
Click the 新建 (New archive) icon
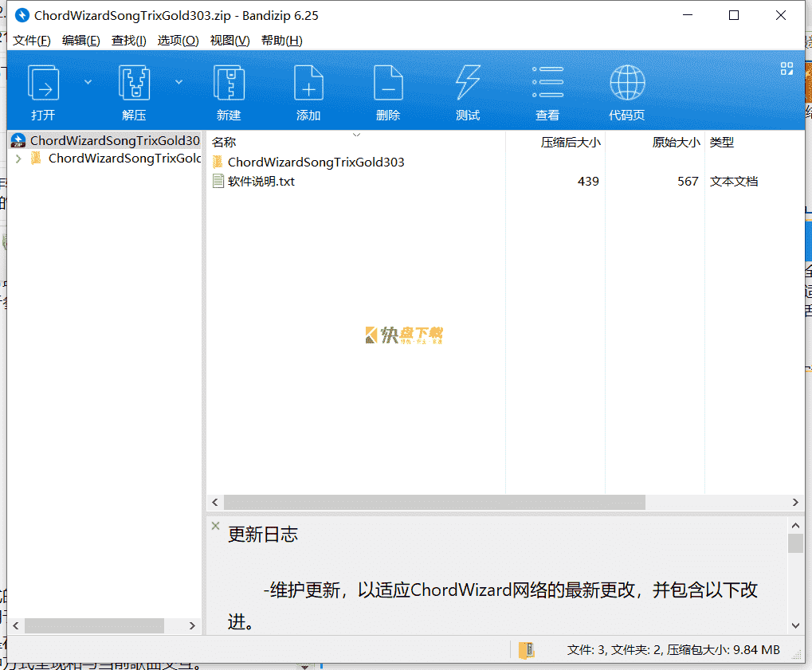tap(229, 83)
